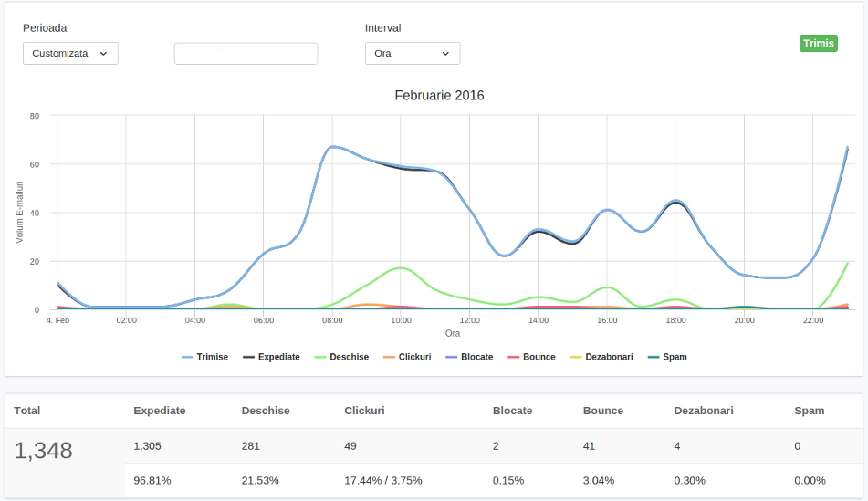Click the green Trimis button
The width and height of the screenshot is (868, 501).
[x=818, y=44]
